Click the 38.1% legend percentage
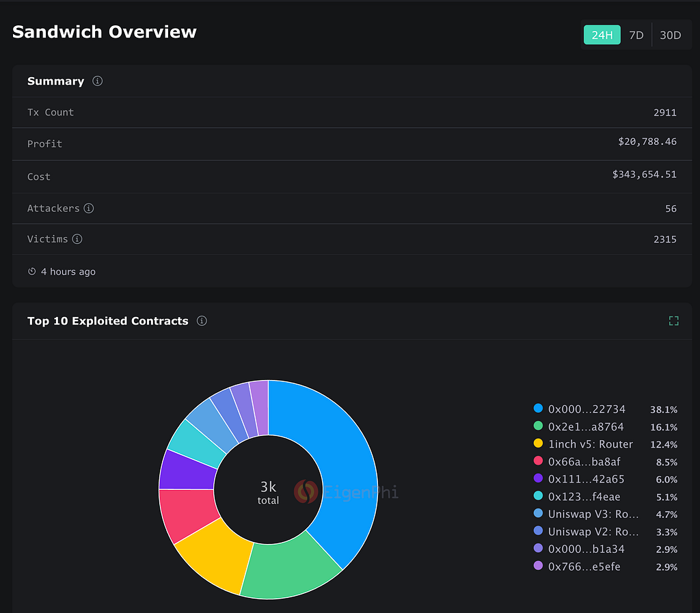The height and width of the screenshot is (613, 700). point(663,409)
